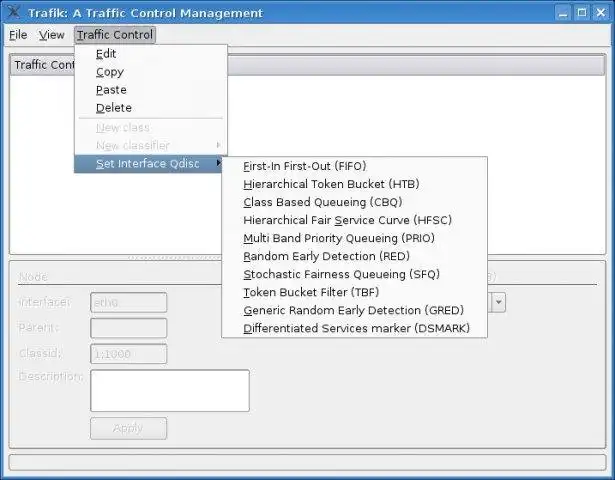Click the Interface input field
Image resolution: width=615 pixels, height=480 pixels.
pos(129,302)
